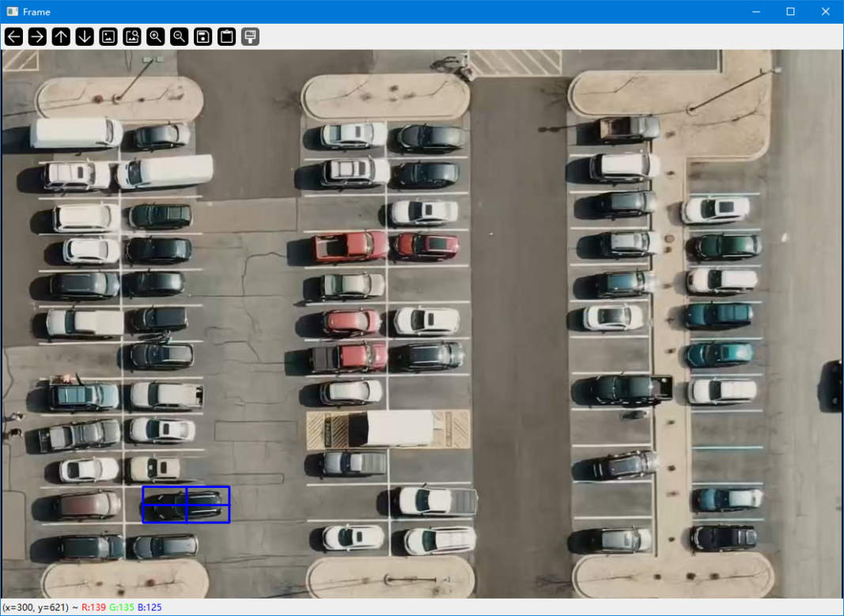Reset zoom to original image size
The image size is (844, 616).
coord(108,36)
